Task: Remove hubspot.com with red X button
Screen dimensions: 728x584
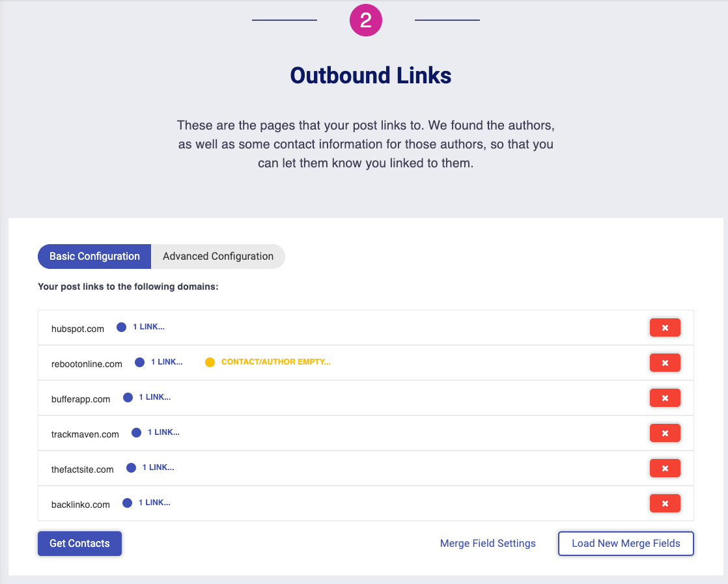Action: coord(665,327)
